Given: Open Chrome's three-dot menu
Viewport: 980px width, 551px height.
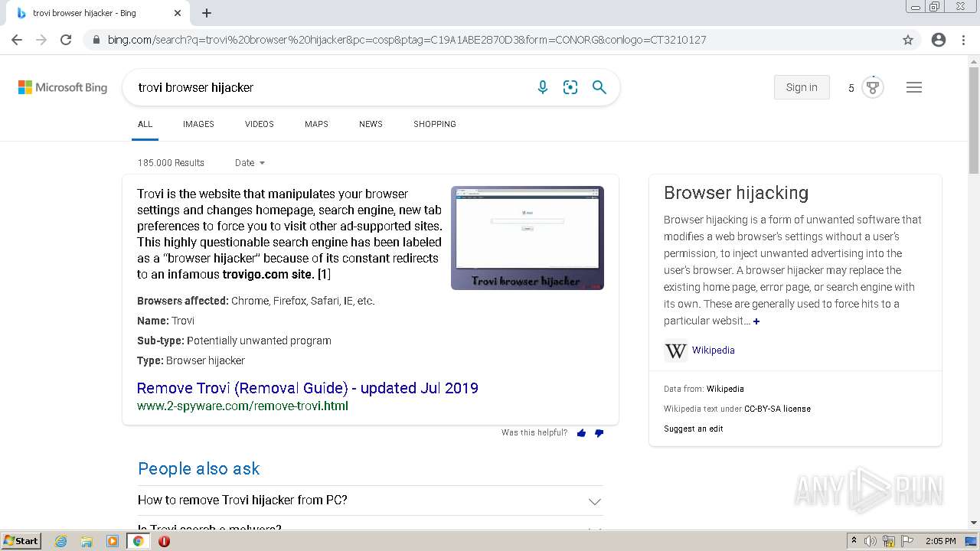Looking at the screenshot, I should click(x=963, y=40).
